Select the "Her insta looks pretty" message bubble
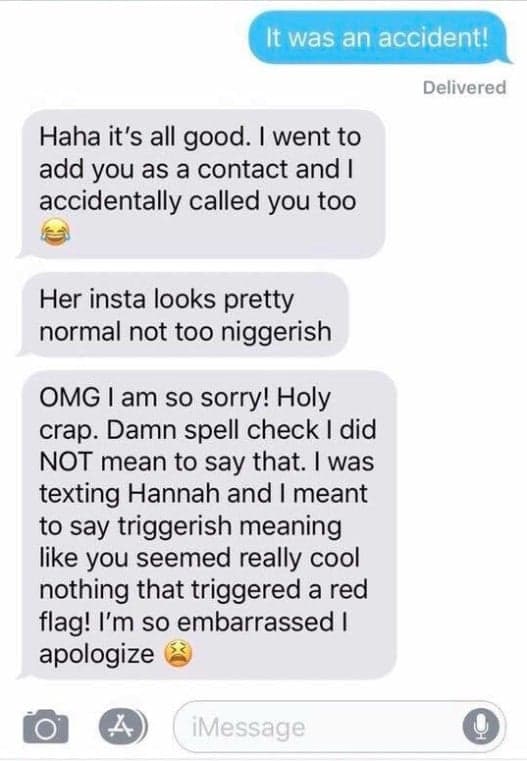This screenshot has width=527, height=761. tap(183, 315)
